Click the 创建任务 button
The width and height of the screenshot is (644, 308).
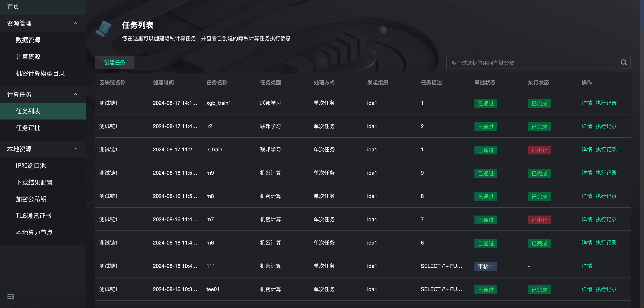114,62
